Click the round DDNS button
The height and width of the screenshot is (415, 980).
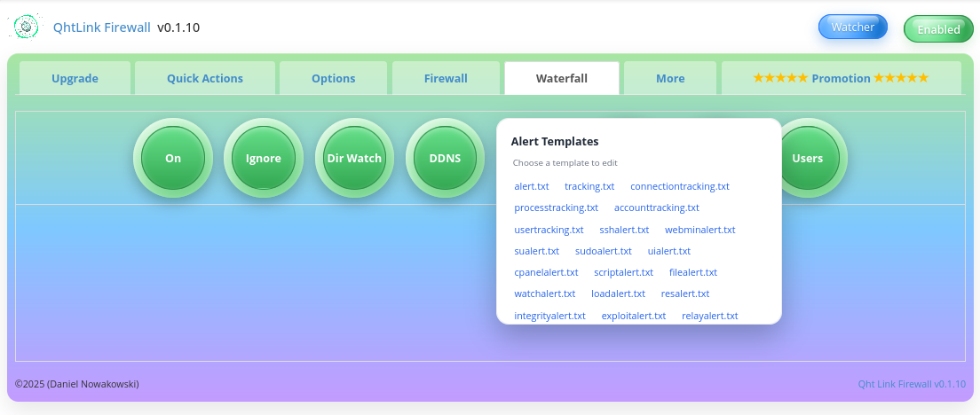(445, 159)
